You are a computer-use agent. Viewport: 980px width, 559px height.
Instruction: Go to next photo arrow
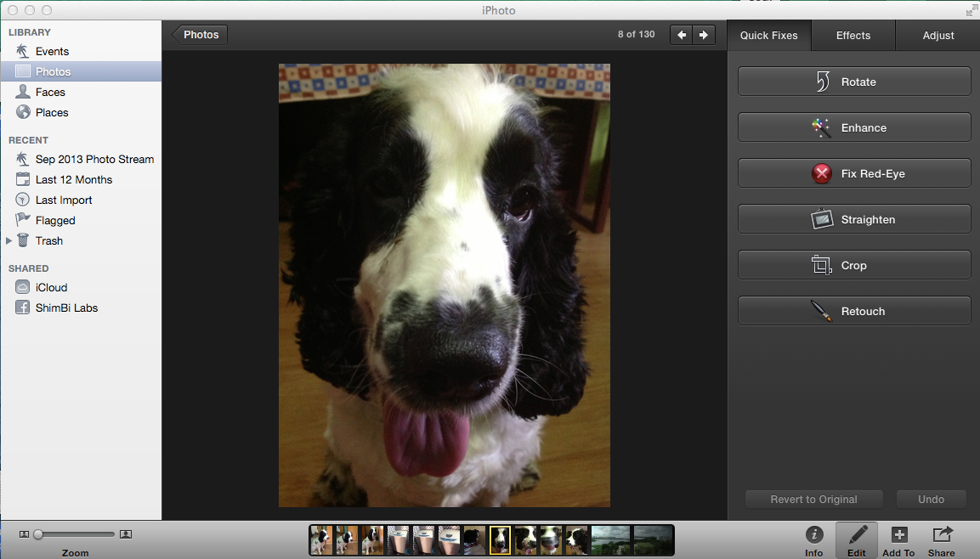point(703,35)
